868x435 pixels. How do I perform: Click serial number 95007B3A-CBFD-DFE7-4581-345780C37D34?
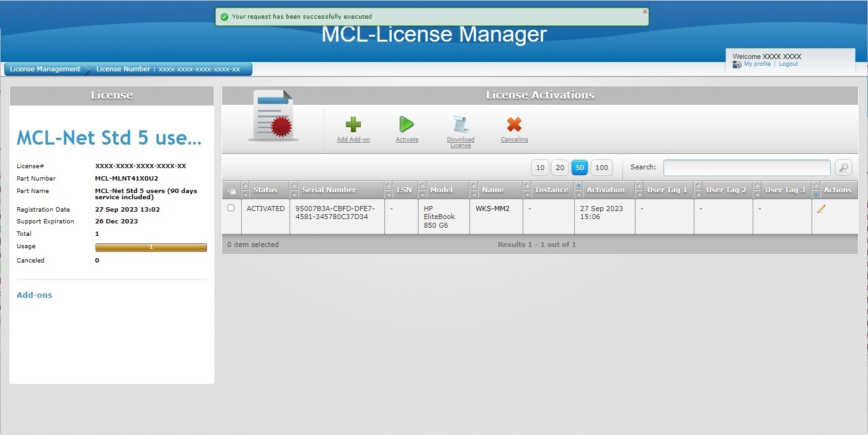(x=335, y=213)
